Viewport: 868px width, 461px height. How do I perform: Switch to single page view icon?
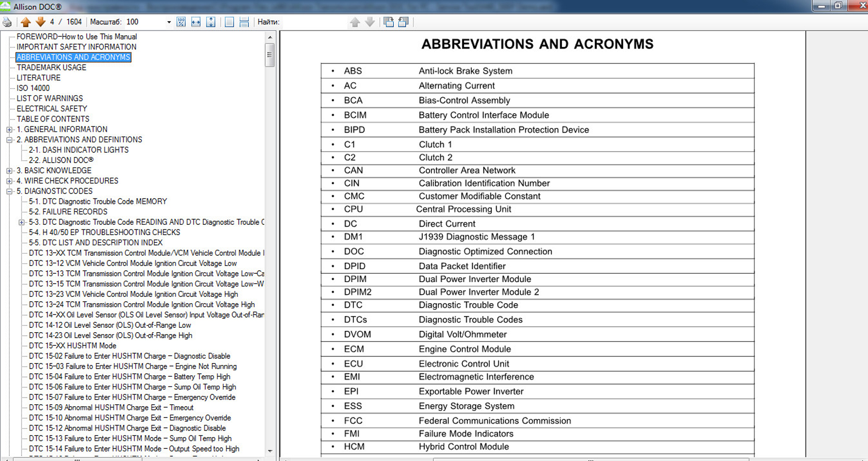(x=229, y=22)
